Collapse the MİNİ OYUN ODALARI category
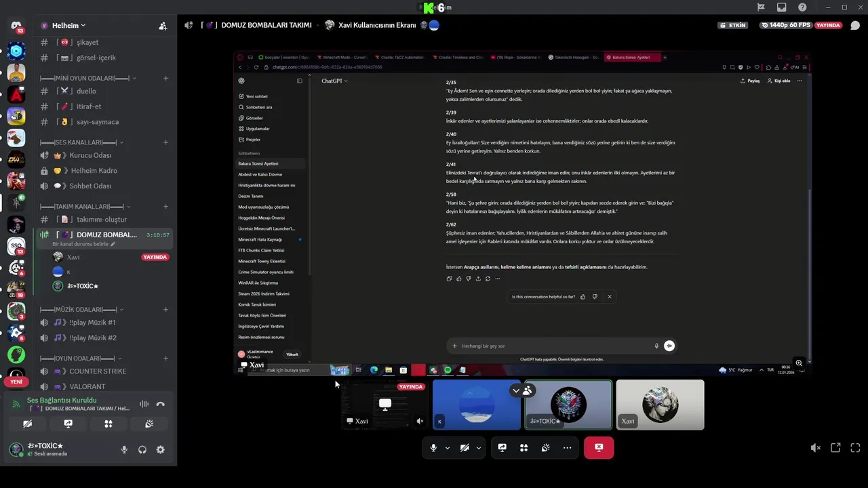This screenshot has height=488, width=868. coord(88,78)
